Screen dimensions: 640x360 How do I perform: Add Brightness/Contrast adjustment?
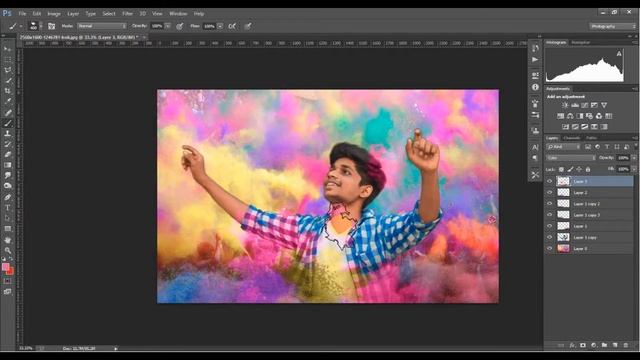tap(565, 105)
